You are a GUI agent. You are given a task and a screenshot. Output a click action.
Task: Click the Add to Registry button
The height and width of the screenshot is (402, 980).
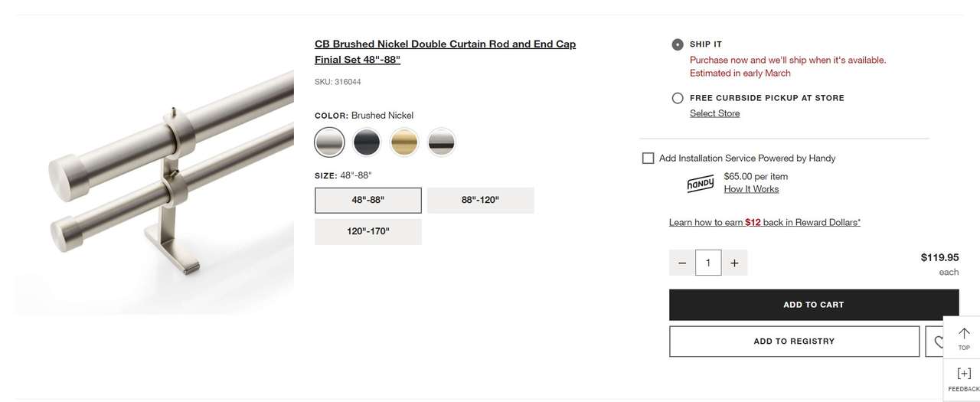pyautogui.click(x=794, y=342)
